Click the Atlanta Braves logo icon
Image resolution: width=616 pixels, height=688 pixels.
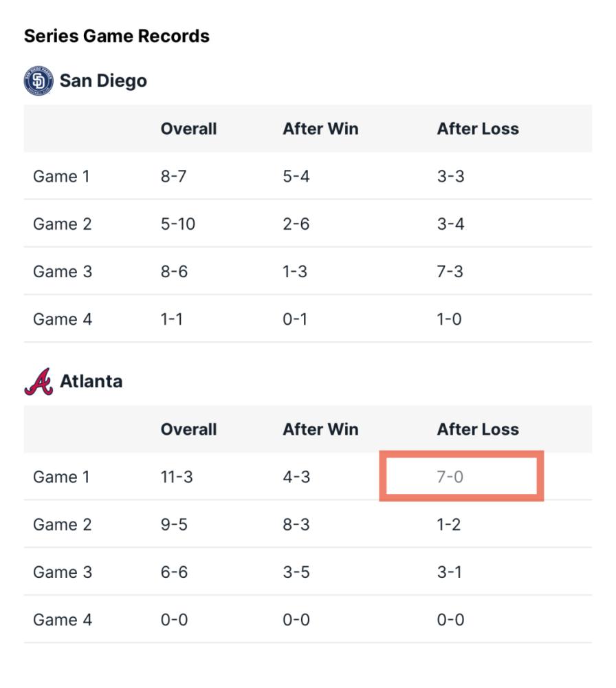click(38, 381)
